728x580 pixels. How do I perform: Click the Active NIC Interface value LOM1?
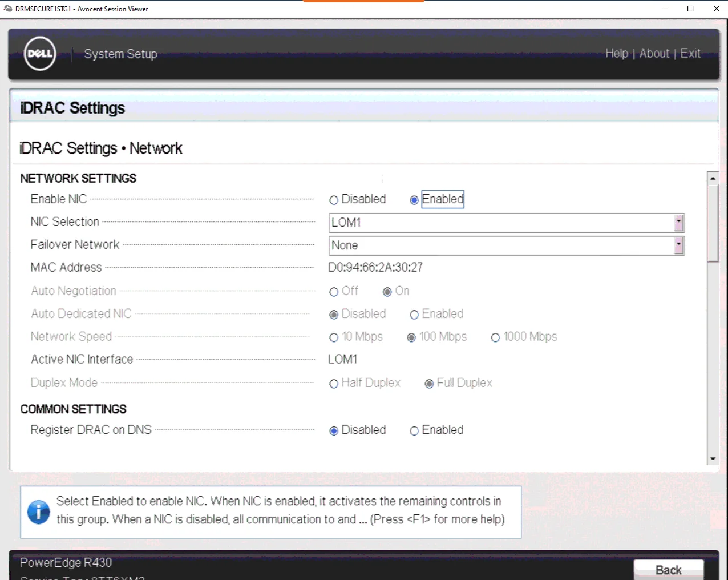pos(342,359)
